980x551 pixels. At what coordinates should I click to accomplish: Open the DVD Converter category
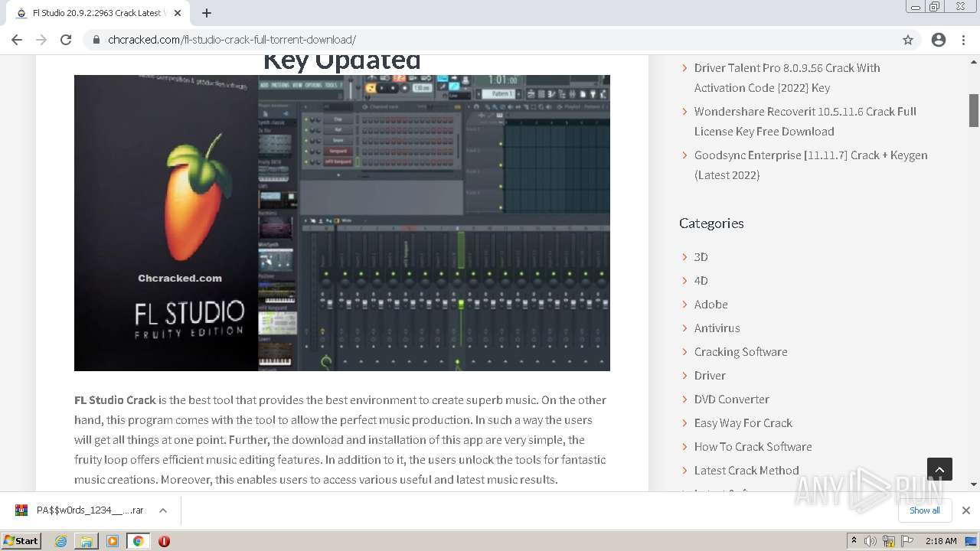(731, 399)
